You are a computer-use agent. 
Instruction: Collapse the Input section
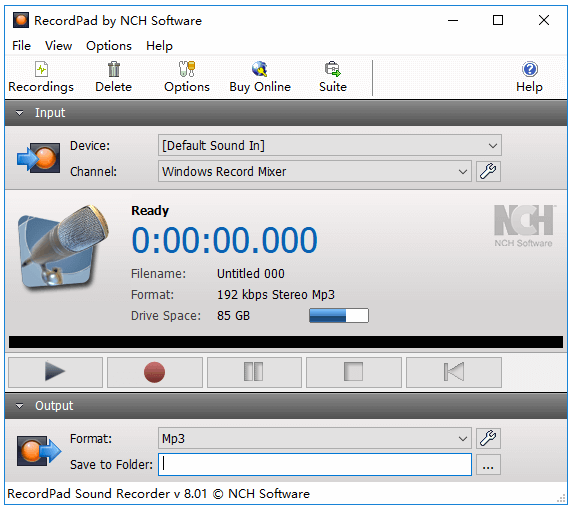(x=19, y=113)
